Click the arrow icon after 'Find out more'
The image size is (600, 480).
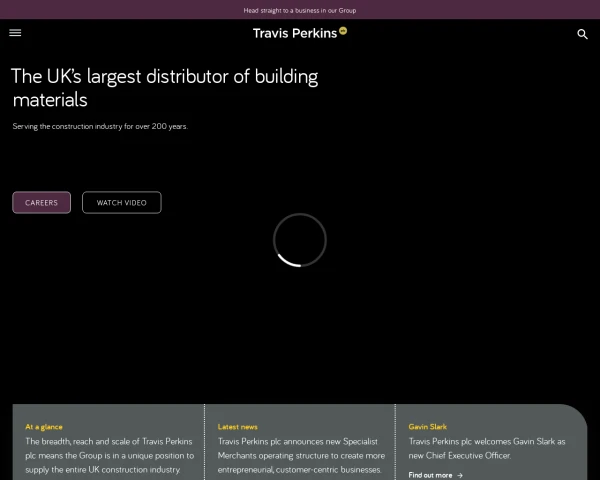[x=460, y=475]
